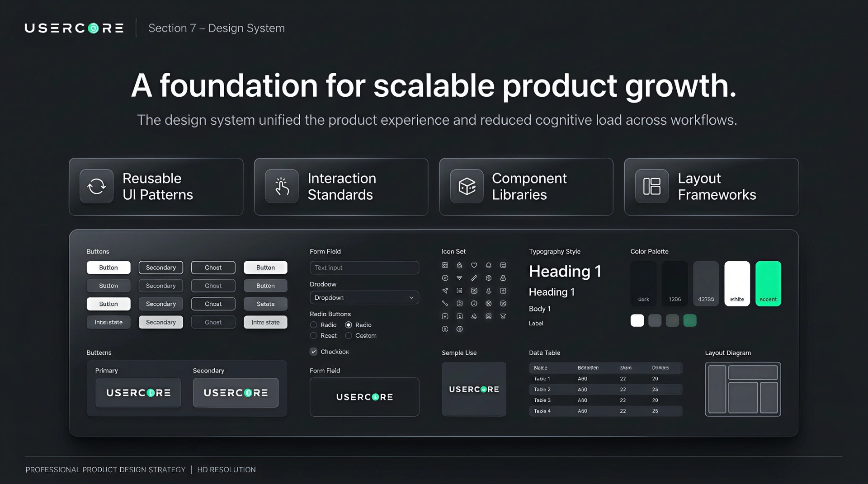
Task: Click the Table 2 row in Date Table
Action: pyautogui.click(x=606, y=390)
